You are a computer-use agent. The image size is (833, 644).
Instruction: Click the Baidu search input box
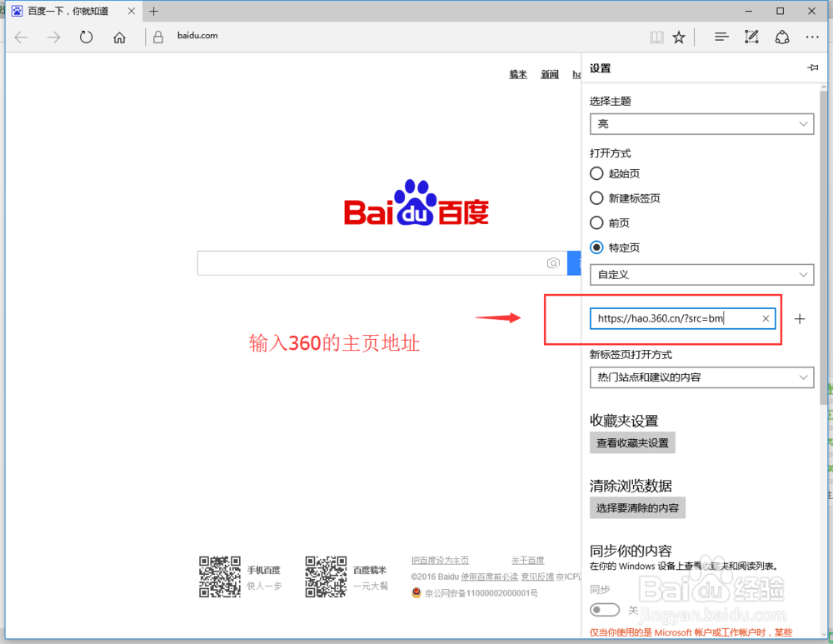(382, 263)
